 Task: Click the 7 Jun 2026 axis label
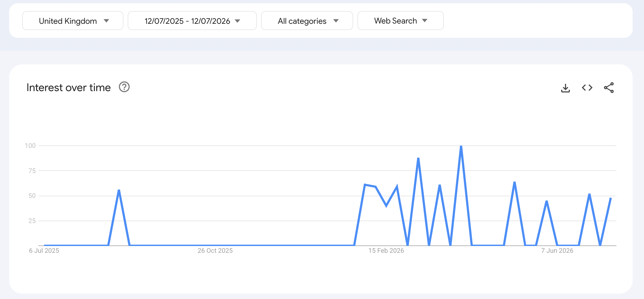[x=557, y=251]
